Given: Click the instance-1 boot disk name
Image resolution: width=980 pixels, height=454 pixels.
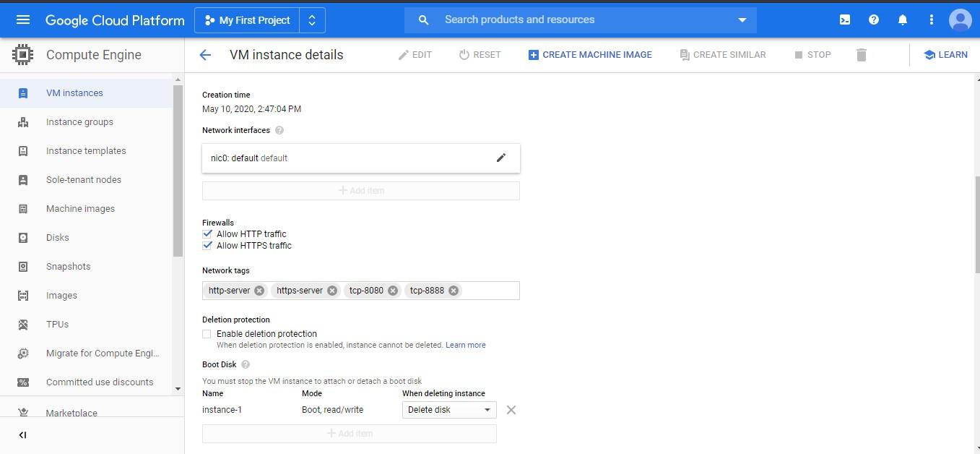Looking at the screenshot, I should coord(222,410).
